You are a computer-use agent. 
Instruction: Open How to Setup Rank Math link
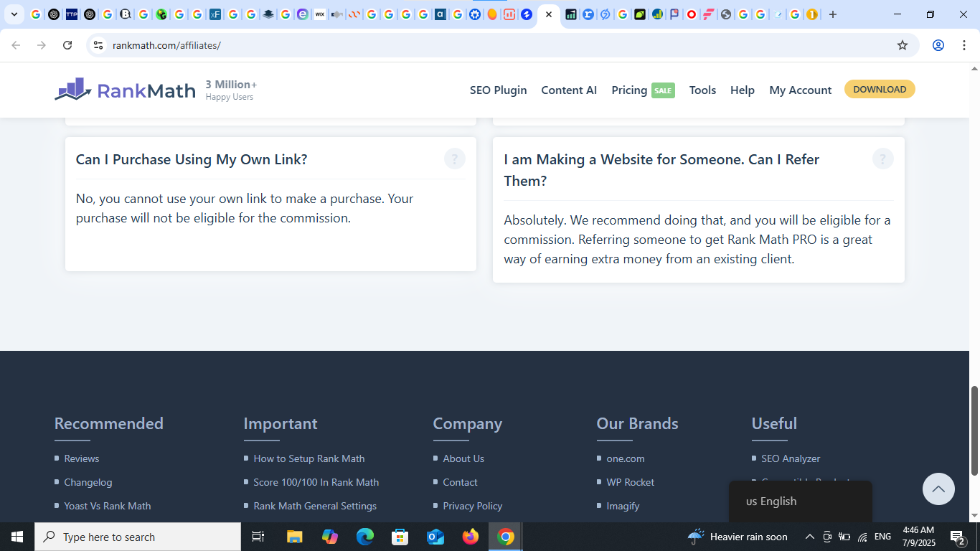(x=309, y=458)
